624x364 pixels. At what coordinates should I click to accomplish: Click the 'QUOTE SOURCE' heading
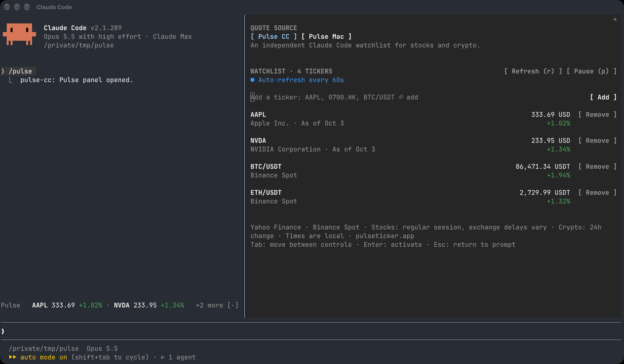pos(274,28)
